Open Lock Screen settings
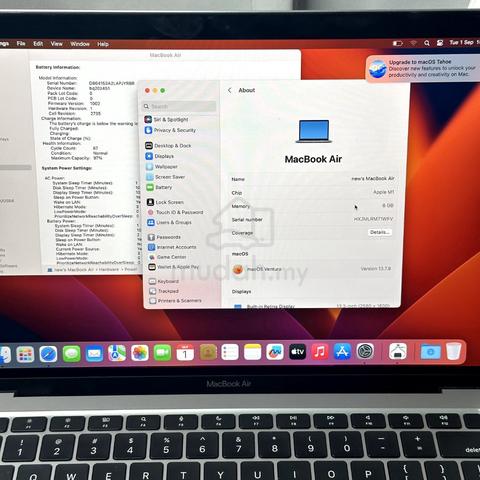Screen dimensions: 480x480 point(165,202)
